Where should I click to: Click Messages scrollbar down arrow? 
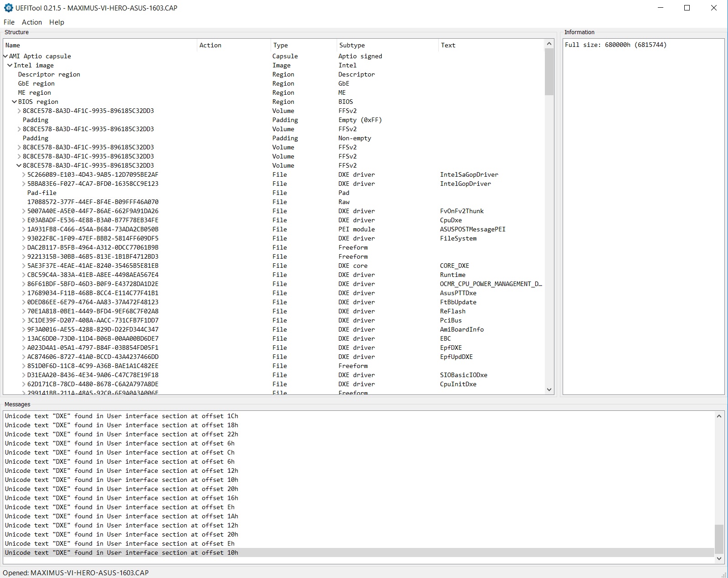pyautogui.click(x=719, y=558)
